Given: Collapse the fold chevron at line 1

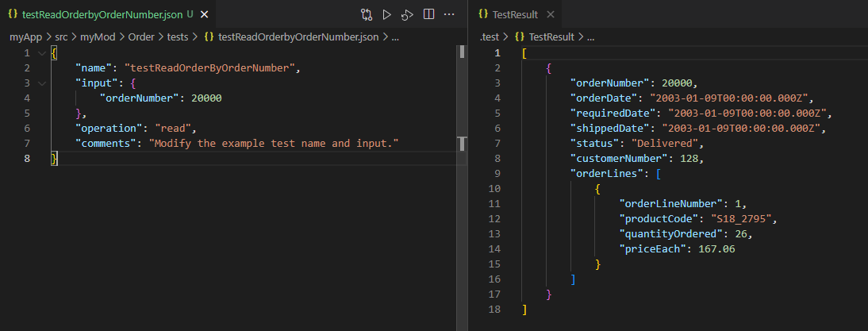Looking at the screenshot, I should tap(41, 53).
